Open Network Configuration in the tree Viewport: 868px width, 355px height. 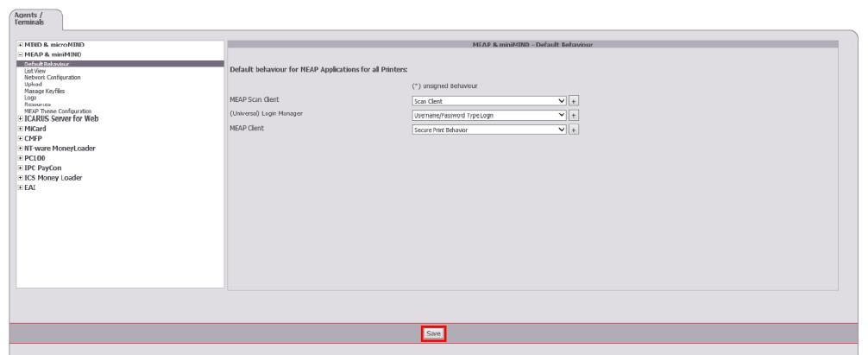click(x=52, y=78)
